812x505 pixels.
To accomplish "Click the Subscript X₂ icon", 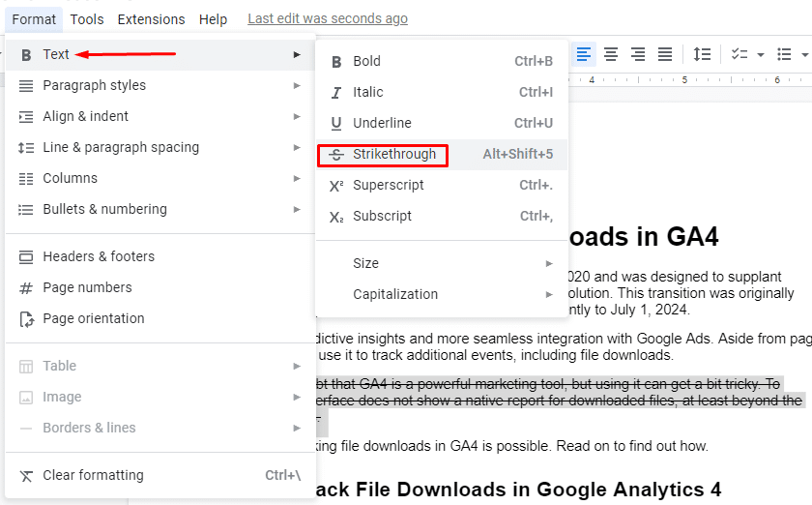I will coord(336,217).
